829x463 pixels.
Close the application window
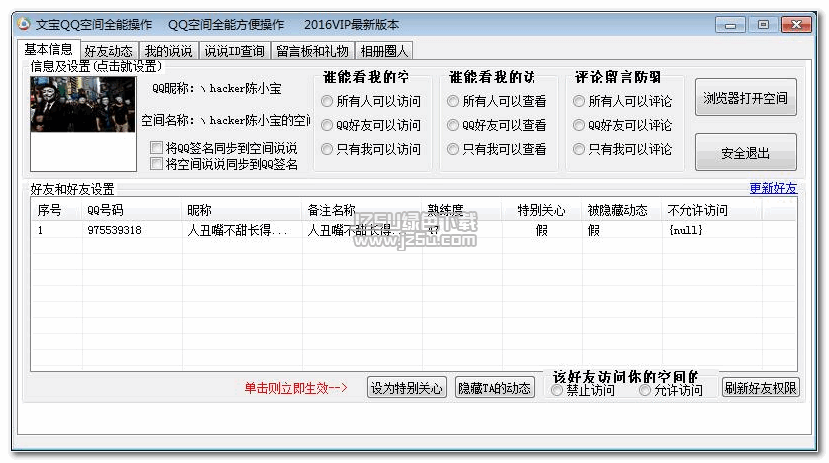[796, 25]
